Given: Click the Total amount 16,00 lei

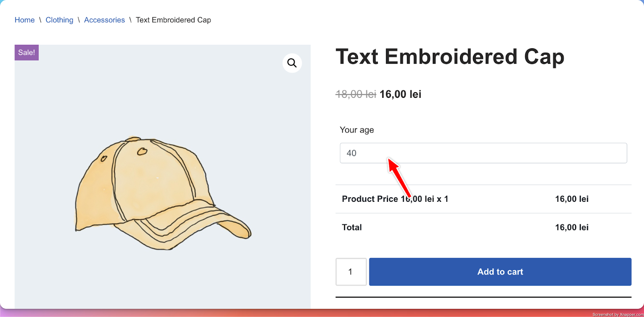Looking at the screenshot, I should [x=572, y=227].
